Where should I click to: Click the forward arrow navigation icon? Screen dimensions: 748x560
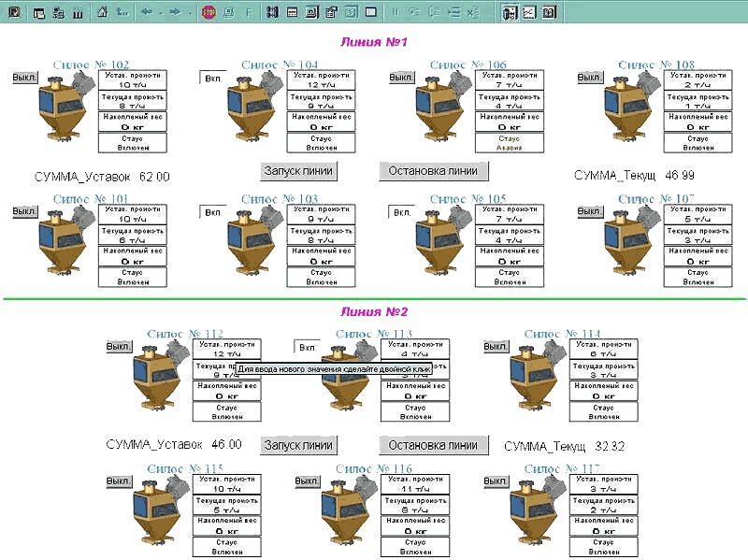(x=175, y=13)
